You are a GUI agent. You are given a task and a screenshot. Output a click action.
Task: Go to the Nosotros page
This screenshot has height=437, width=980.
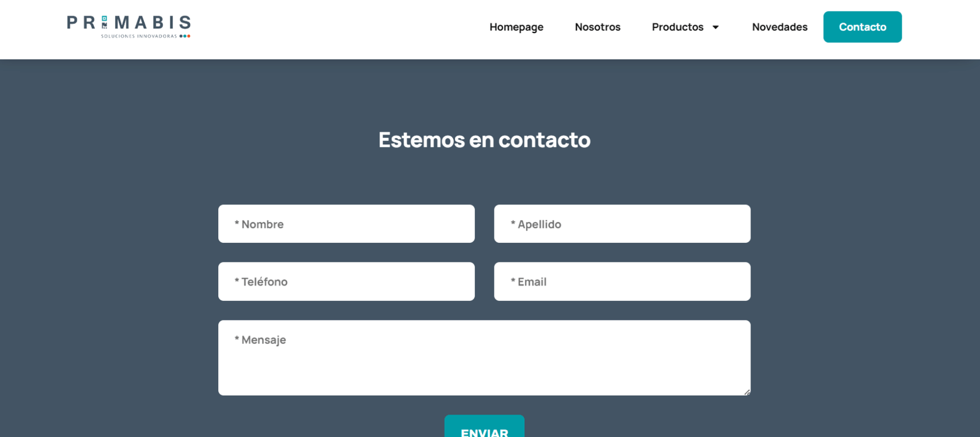[597, 27]
